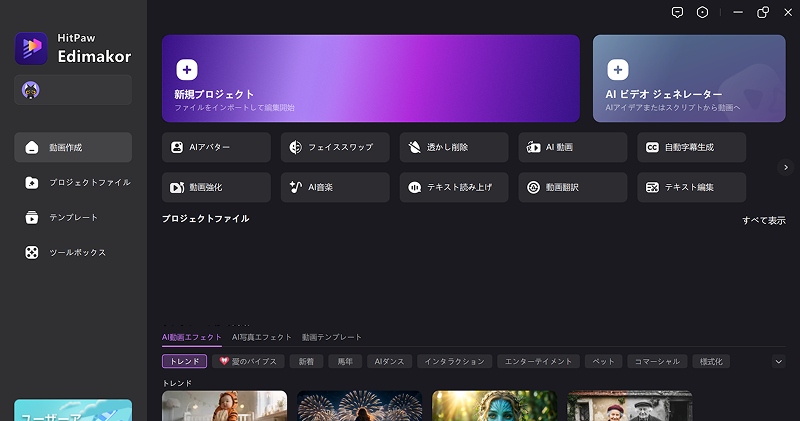Launch the フェイススワップ tool
Screen dimensions: 800x421
(x=335, y=147)
